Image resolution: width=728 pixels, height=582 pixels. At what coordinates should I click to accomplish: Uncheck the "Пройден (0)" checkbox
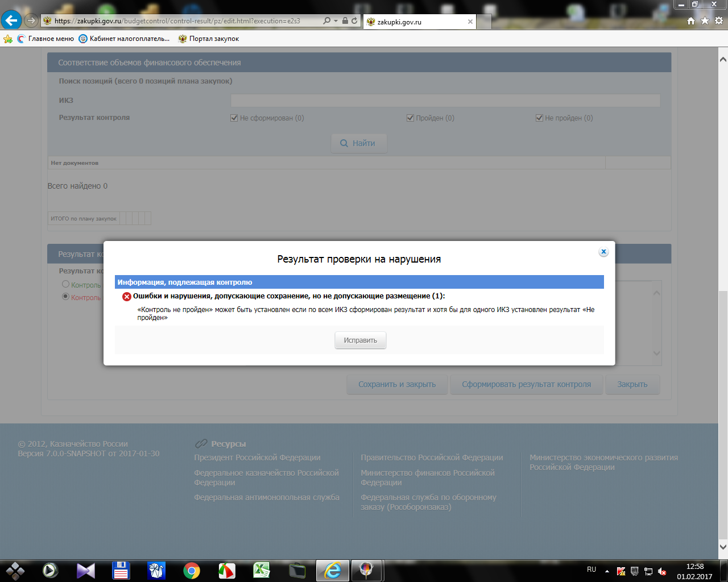click(410, 118)
